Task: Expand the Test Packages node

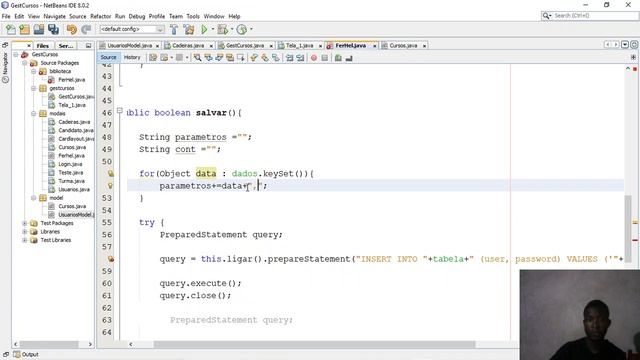Action: pos(24,223)
